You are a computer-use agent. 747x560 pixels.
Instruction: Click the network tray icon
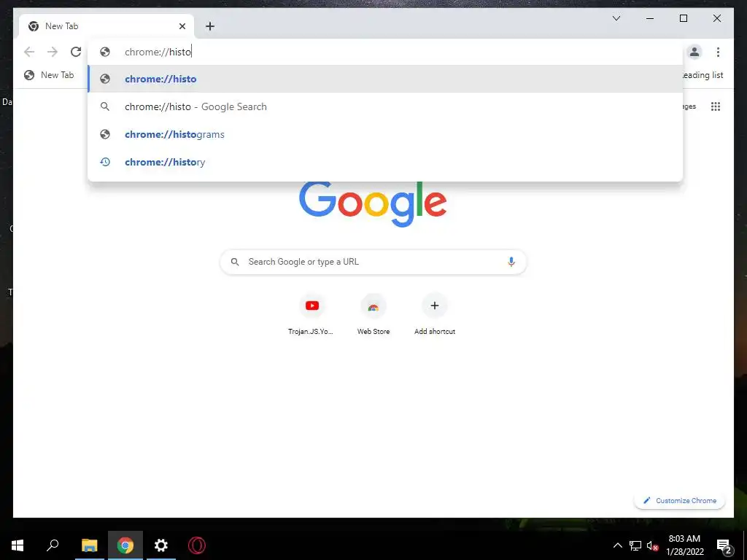pyautogui.click(x=635, y=545)
